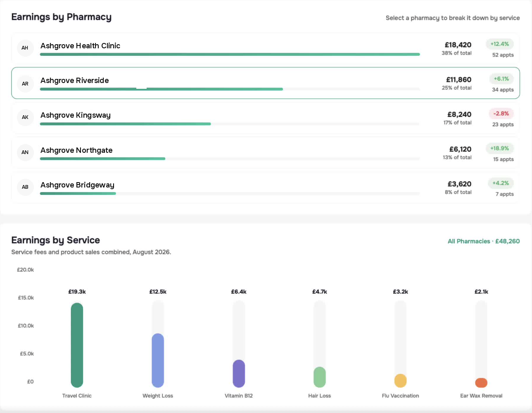Click the red -2.8% change badge

[501, 114]
